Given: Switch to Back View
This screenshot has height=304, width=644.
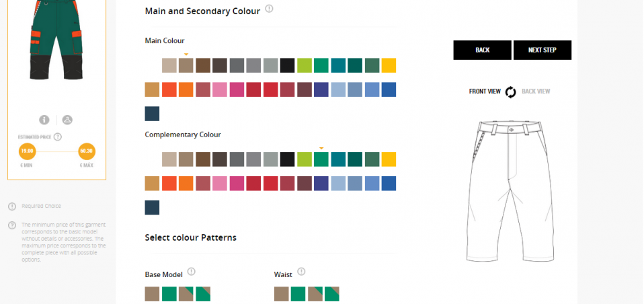Looking at the screenshot, I should pyautogui.click(x=536, y=91).
